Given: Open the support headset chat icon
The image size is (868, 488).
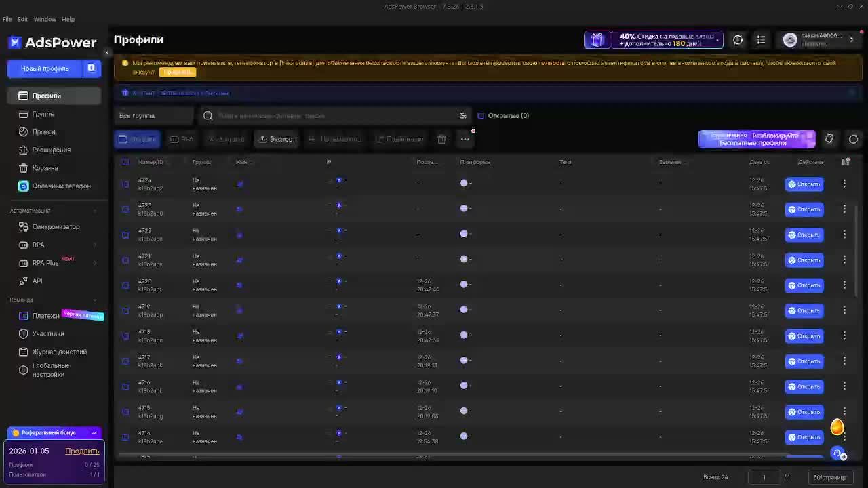Looking at the screenshot, I should [840, 453].
